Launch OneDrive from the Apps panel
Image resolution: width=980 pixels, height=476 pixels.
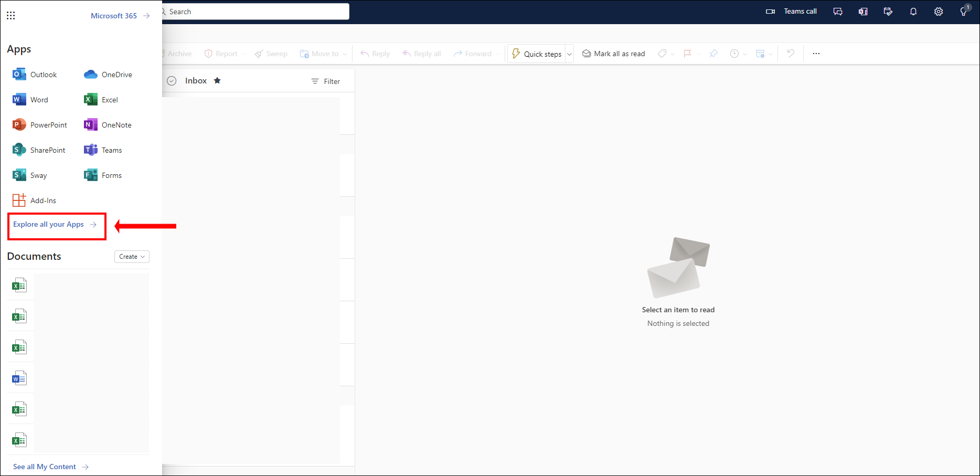(x=108, y=75)
